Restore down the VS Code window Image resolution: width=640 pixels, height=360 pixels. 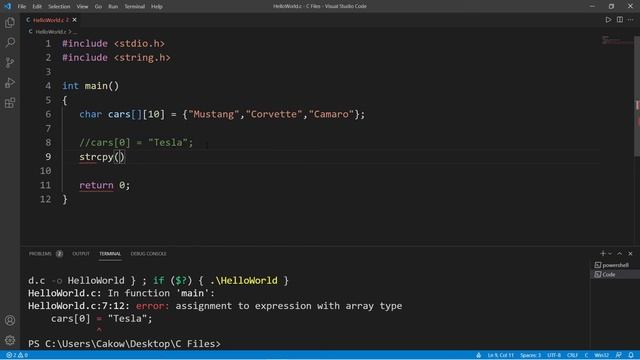click(611, 6)
